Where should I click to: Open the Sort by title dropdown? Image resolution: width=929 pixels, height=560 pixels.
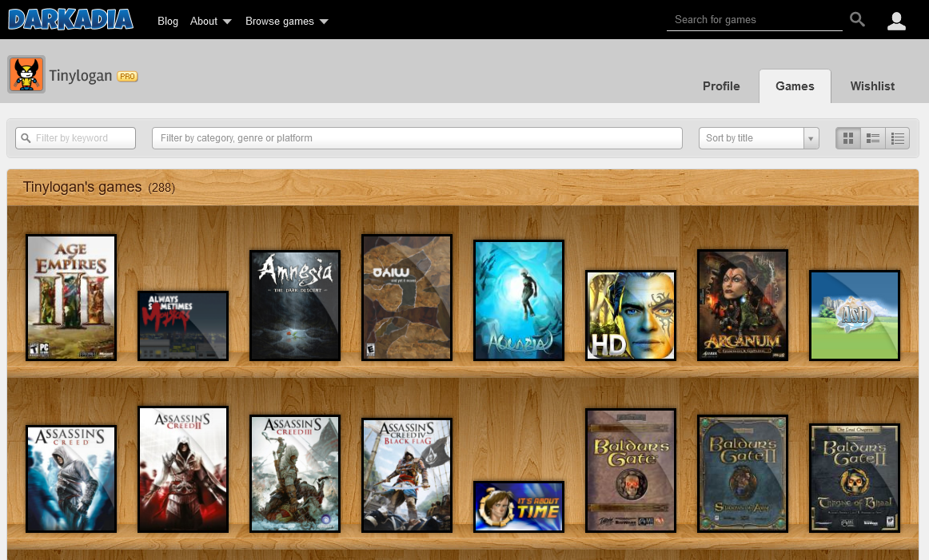click(x=758, y=138)
